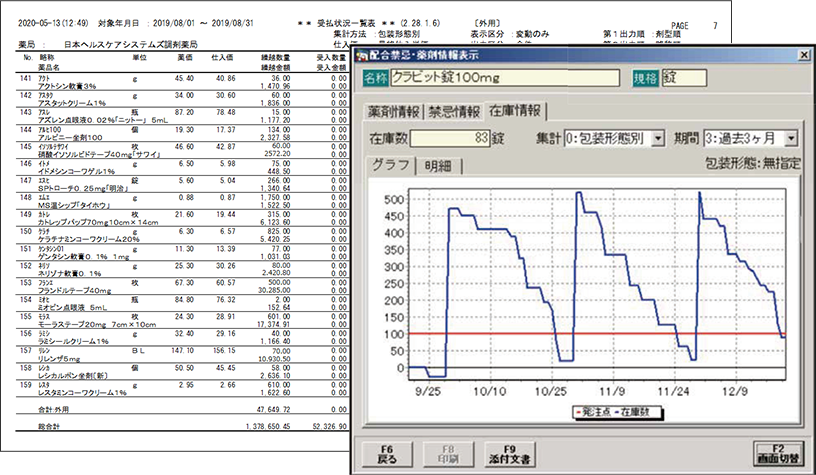Viewport: 816px width, 475px height.
Task: Click the report date range 2019/08/01 ～ 2019/08/31
Action: [x=203, y=23]
